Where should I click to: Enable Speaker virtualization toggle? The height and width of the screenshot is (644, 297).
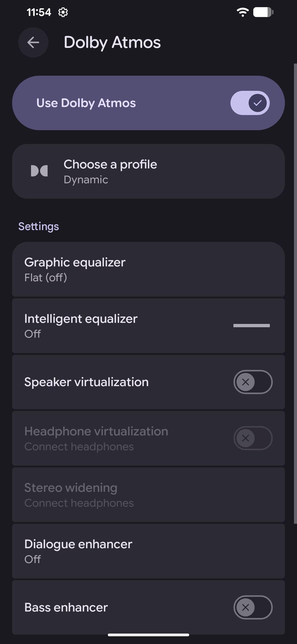[253, 382]
